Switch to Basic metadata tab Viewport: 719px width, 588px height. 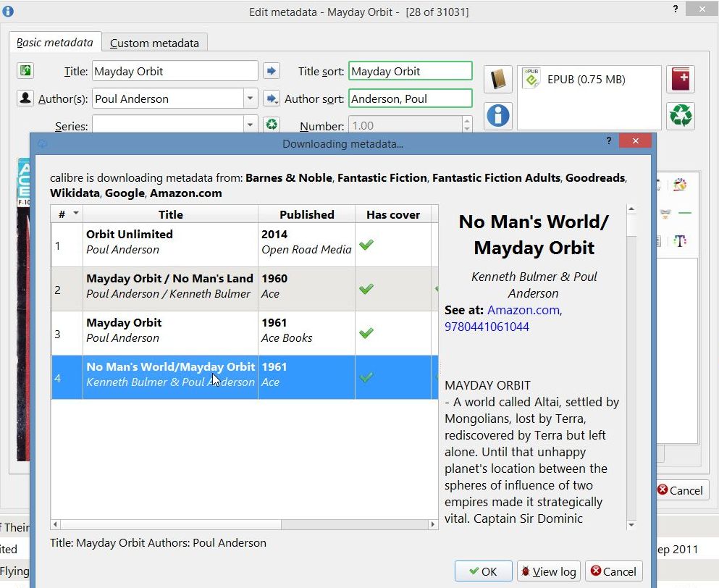point(55,43)
